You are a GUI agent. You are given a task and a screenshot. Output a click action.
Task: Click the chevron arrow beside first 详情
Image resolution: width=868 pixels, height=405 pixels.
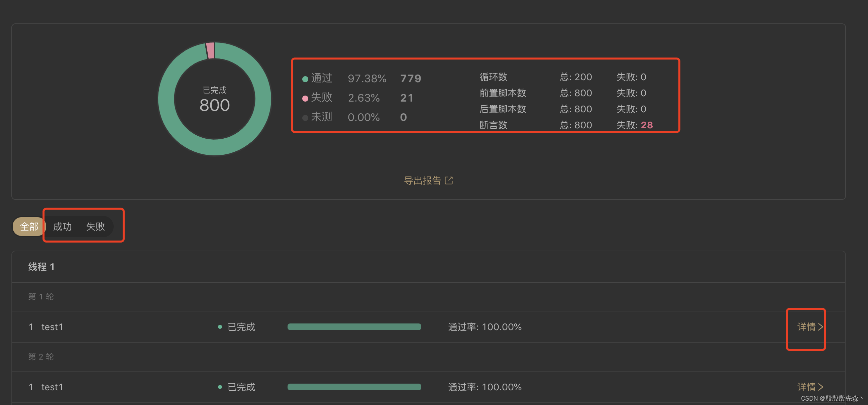pyautogui.click(x=821, y=326)
